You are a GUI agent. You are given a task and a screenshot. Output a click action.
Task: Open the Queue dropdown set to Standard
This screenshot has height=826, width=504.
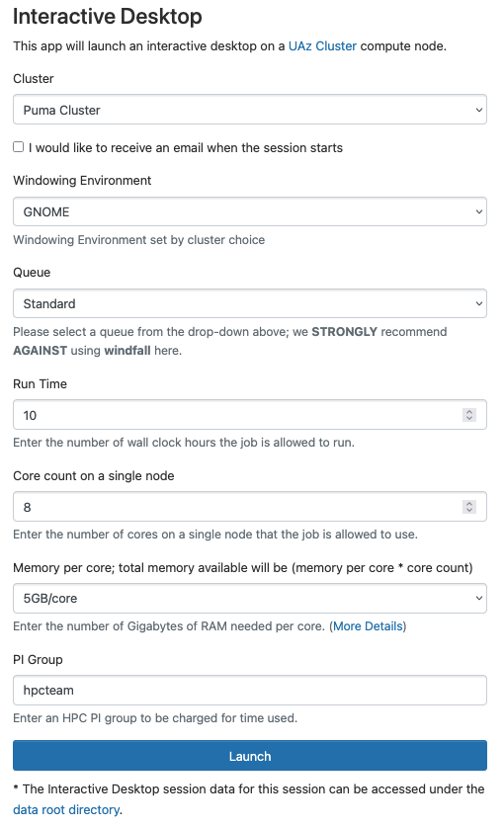(x=250, y=303)
